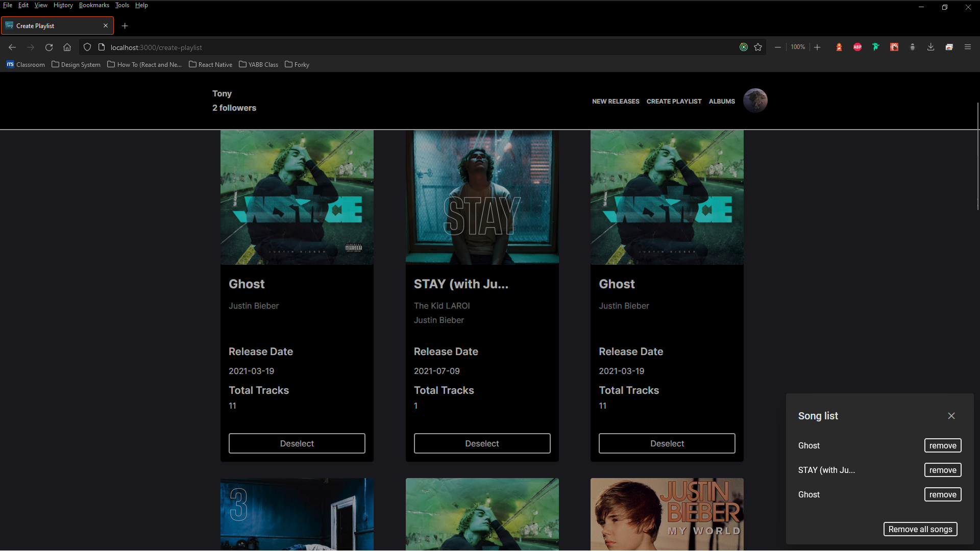Click Remove all songs button
This screenshot has width=980, height=551.
(920, 529)
